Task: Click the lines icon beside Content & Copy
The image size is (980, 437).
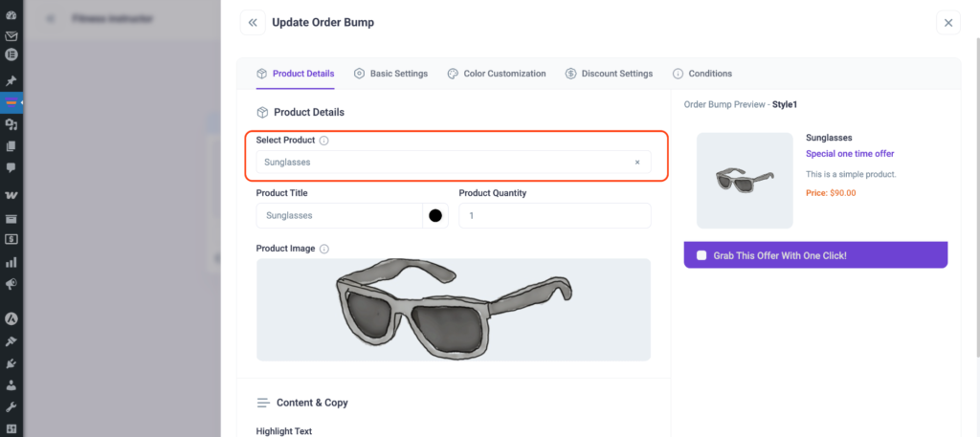Action: [263, 403]
